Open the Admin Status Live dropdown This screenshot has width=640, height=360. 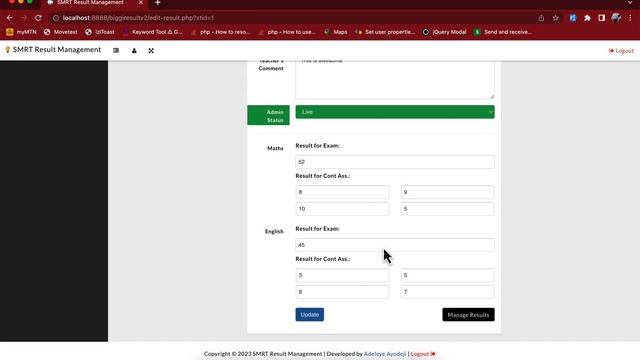395,112
